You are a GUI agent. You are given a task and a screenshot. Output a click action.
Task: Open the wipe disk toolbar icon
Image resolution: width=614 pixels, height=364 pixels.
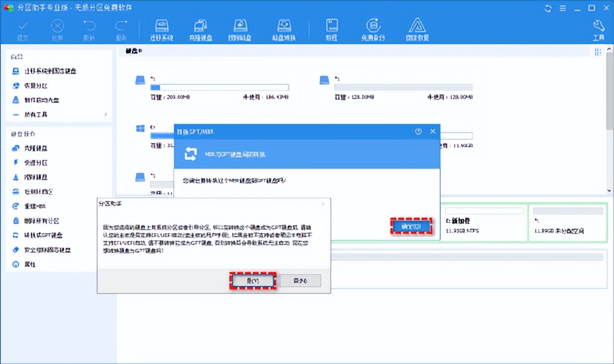[240, 29]
